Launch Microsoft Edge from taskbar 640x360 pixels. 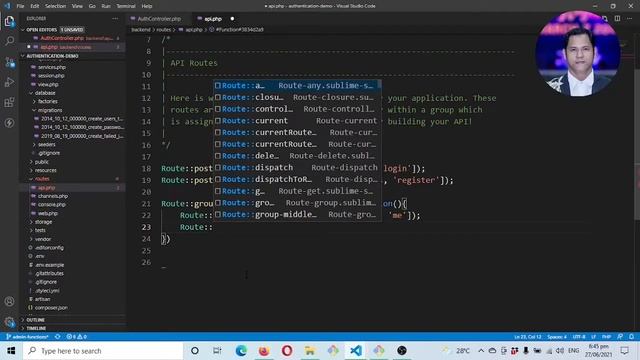pos(241,351)
